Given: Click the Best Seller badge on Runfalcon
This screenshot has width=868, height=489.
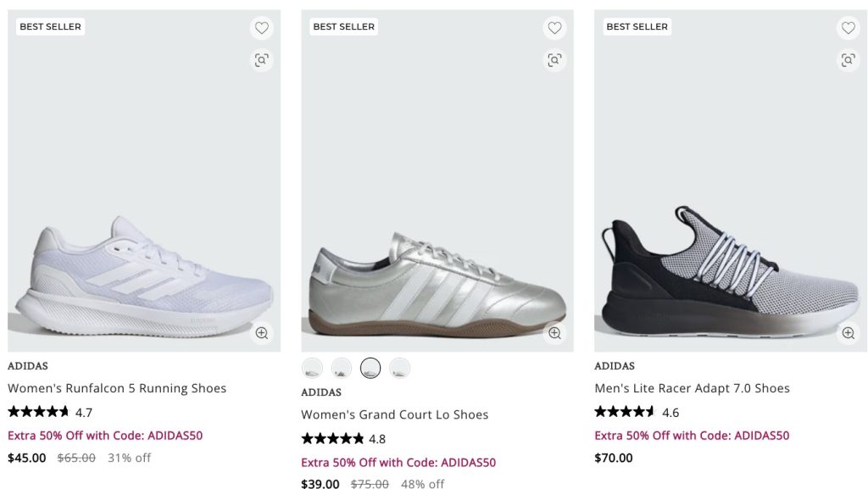Looking at the screenshot, I should click(50, 27).
